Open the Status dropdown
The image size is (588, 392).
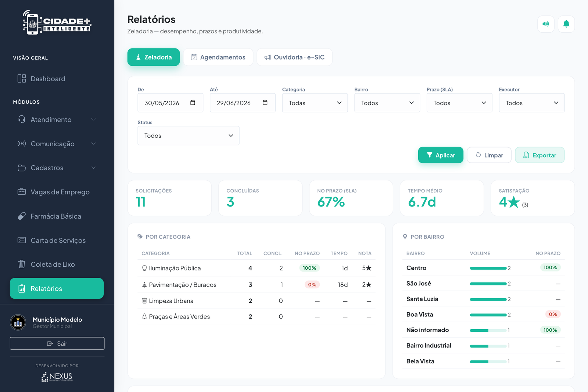pyautogui.click(x=188, y=136)
